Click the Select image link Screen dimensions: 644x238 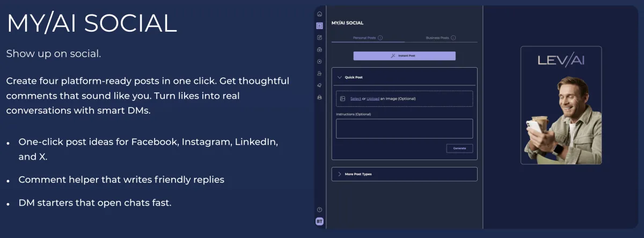click(x=356, y=99)
